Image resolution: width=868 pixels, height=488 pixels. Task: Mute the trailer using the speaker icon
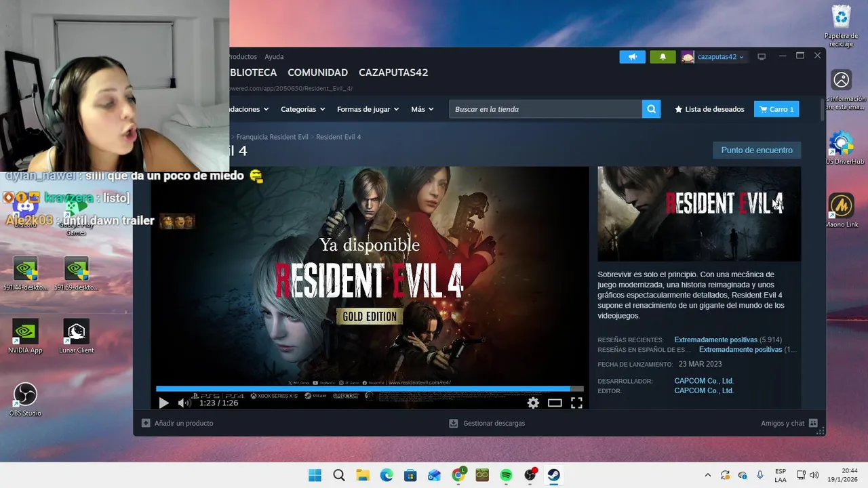184,403
